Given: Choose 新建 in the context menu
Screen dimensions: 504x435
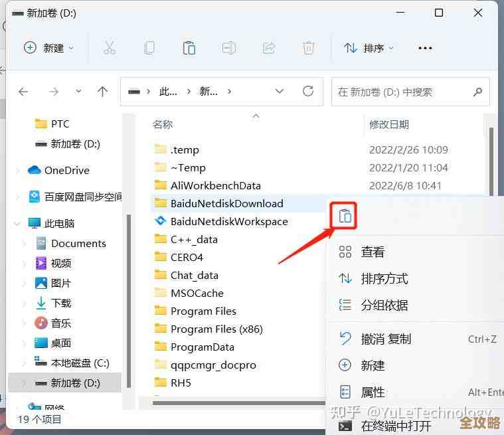Looking at the screenshot, I should 415,365.
